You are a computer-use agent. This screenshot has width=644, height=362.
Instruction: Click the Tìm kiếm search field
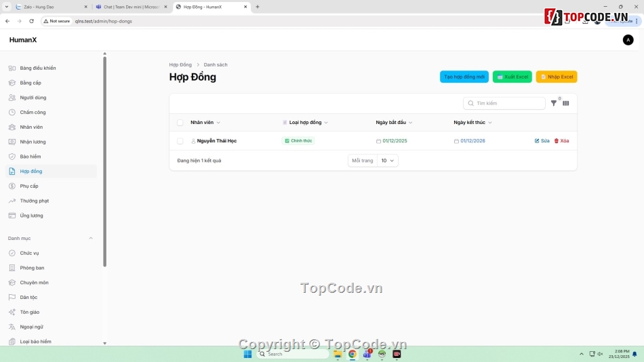point(504,103)
